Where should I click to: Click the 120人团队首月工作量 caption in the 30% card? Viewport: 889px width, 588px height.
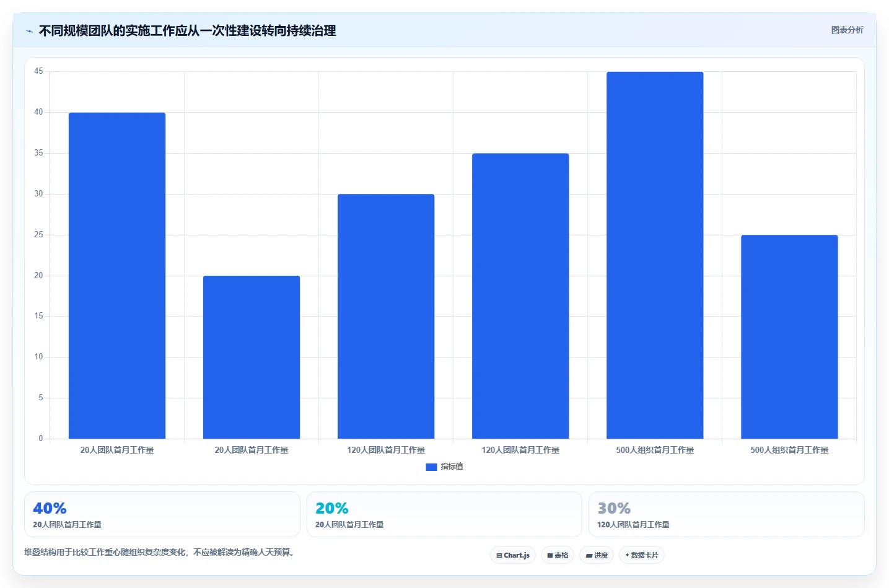click(x=633, y=525)
